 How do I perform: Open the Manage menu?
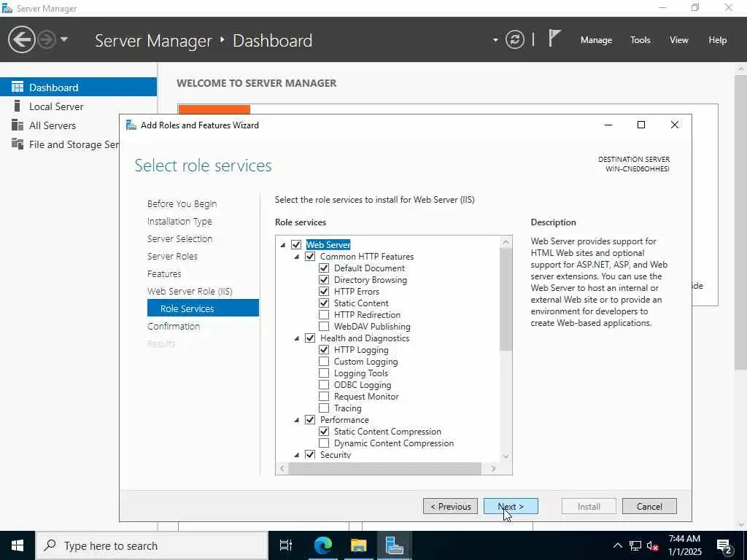pyautogui.click(x=596, y=40)
